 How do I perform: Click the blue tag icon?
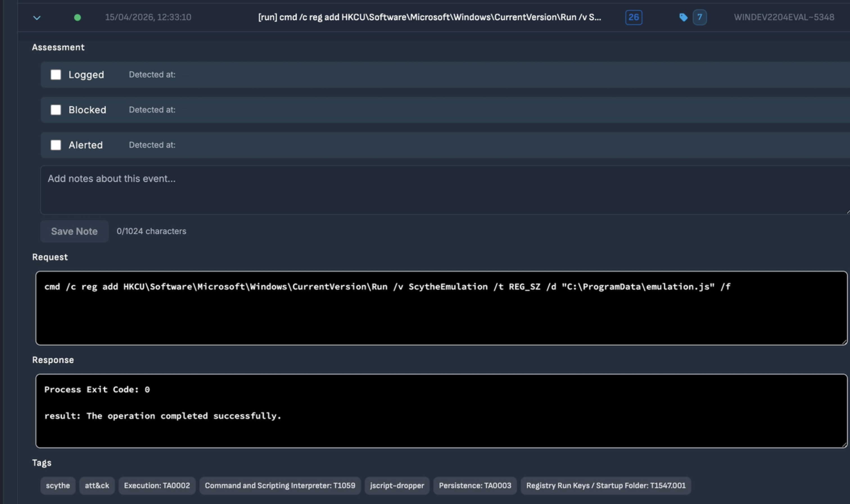coord(683,17)
